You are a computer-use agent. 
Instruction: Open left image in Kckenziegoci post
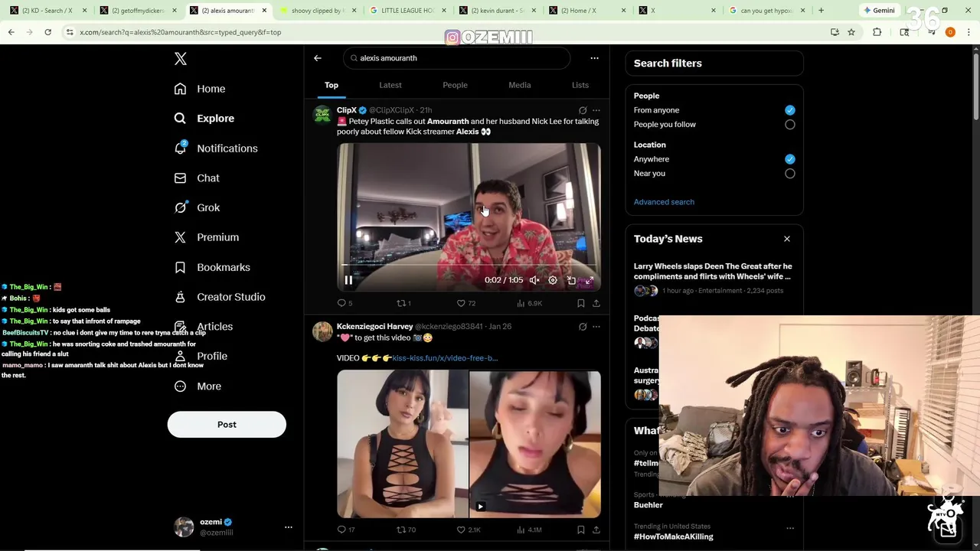coord(402,444)
